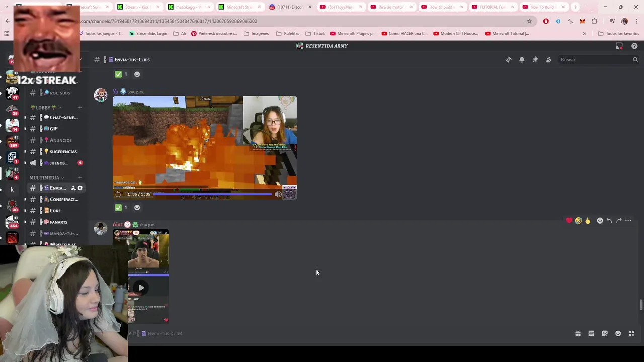
Task: Open Ainz's avatar profile
Action: click(101, 228)
